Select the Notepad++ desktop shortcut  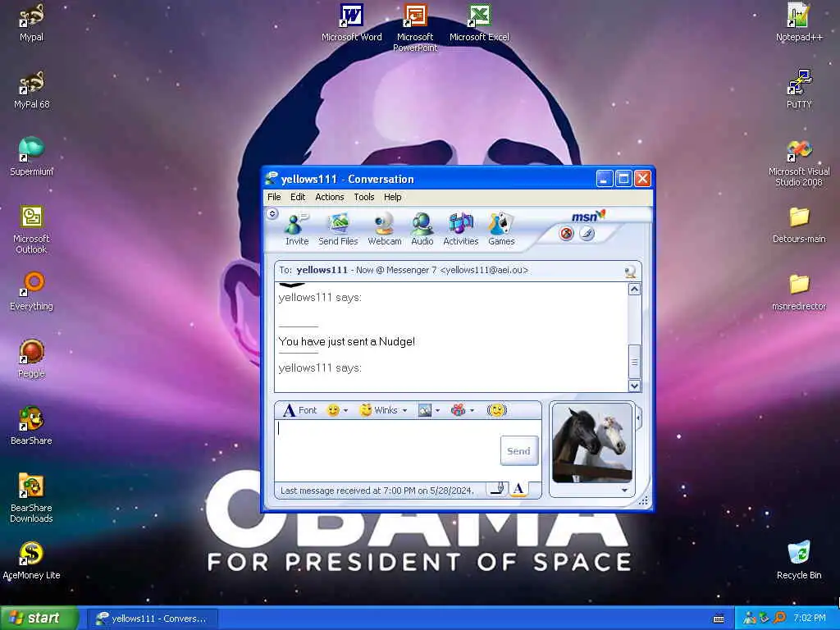[799, 23]
